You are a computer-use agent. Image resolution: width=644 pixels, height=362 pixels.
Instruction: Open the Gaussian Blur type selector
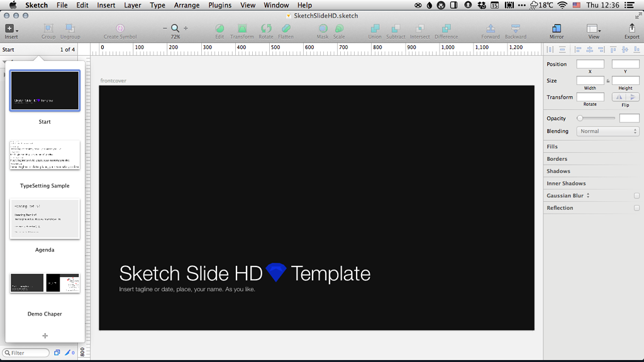click(x=588, y=196)
